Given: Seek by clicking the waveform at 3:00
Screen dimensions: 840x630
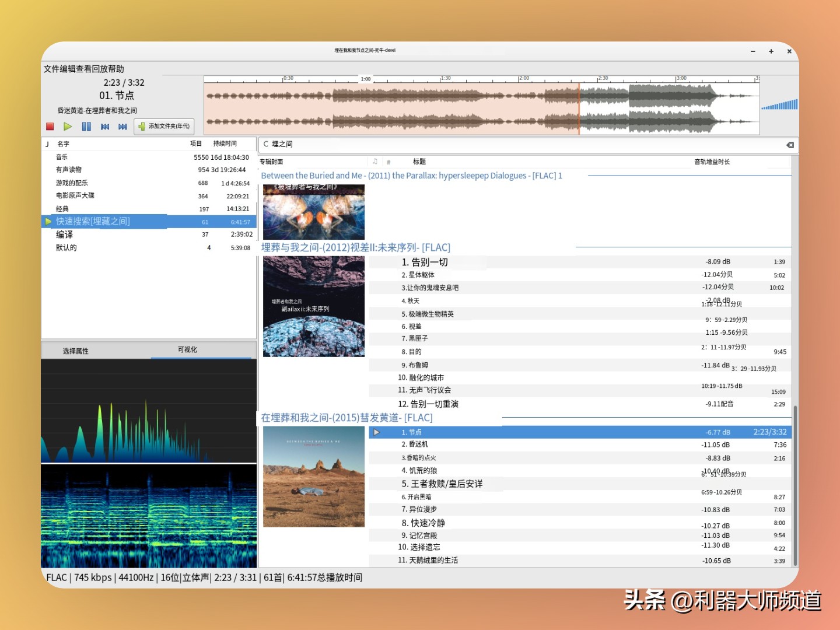Looking at the screenshot, I should [677, 108].
